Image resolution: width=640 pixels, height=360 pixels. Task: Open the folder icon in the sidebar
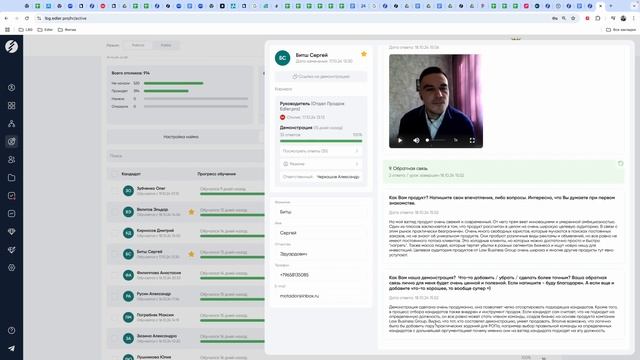point(11,178)
